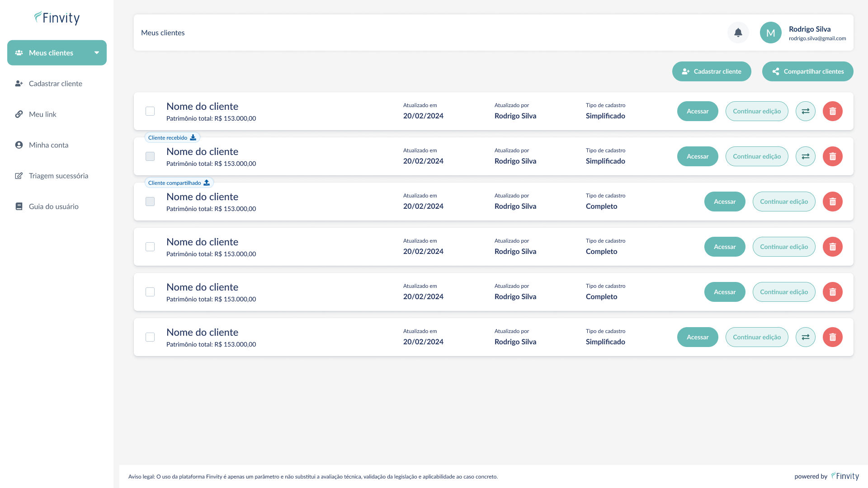Expand the Meus clientes dropdown arrow
The width and height of the screenshot is (868, 488).
(x=97, y=53)
